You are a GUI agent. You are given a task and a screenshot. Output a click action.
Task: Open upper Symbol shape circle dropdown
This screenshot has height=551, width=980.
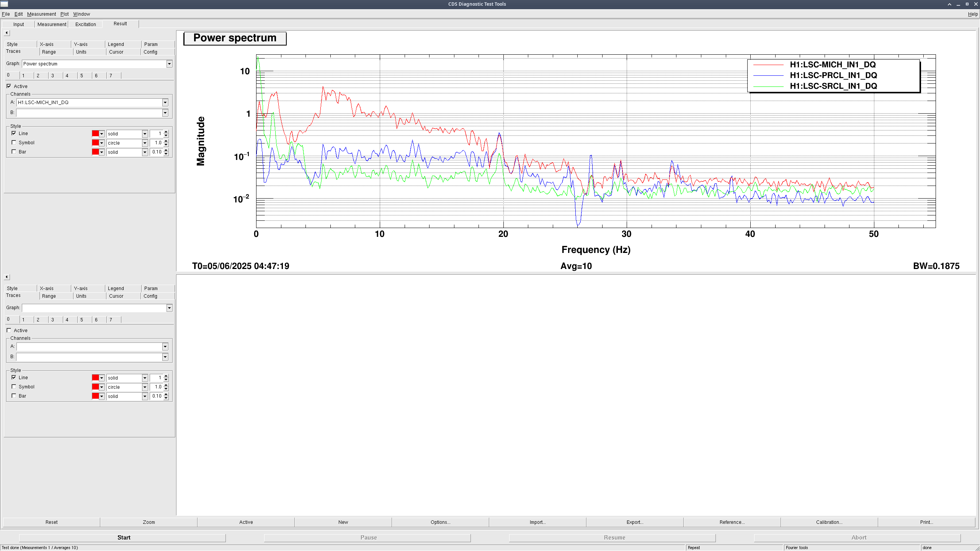pos(145,143)
